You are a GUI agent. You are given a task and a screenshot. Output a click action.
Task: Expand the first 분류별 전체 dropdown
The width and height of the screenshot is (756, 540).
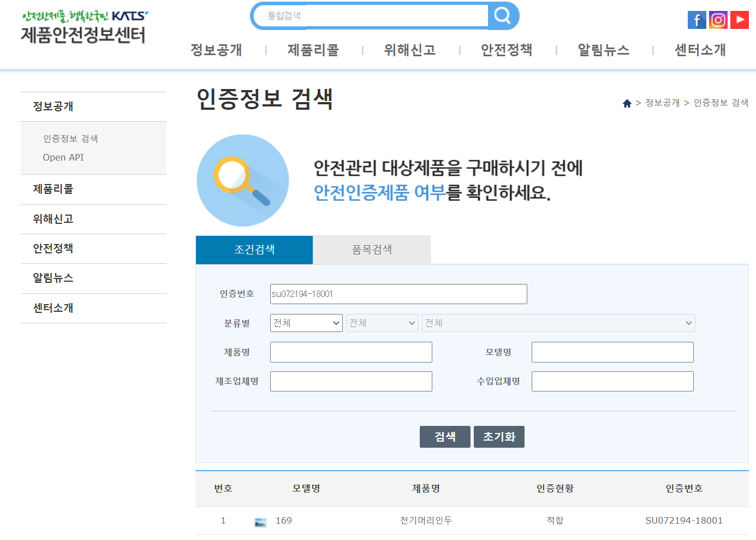(x=306, y=323)
